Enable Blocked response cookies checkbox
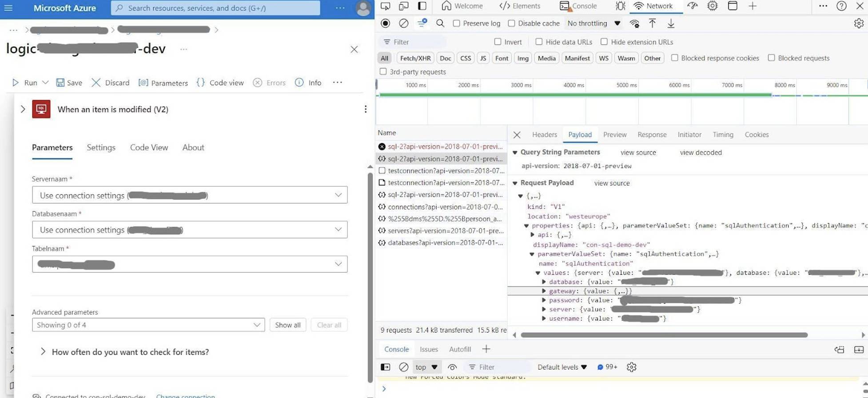Image resolution: width=868 pixels, height=398 pixels. (x=674, y=58)
